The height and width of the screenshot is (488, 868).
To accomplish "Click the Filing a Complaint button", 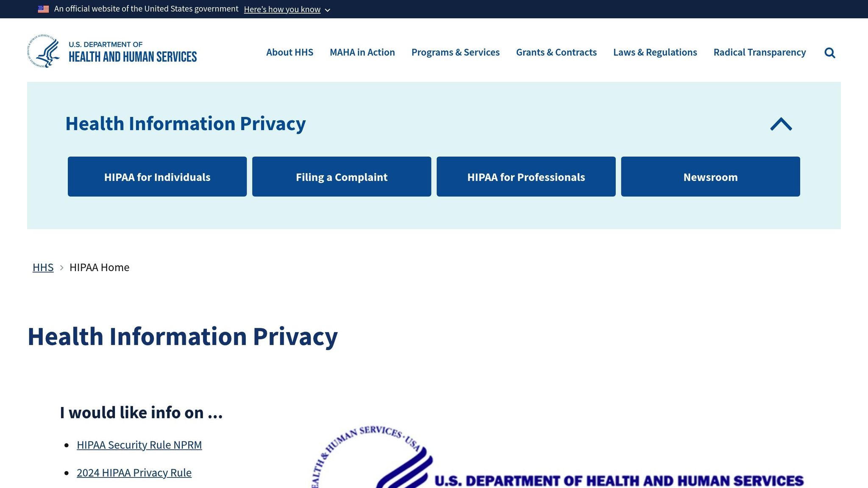I will click(x=342, y=177).
